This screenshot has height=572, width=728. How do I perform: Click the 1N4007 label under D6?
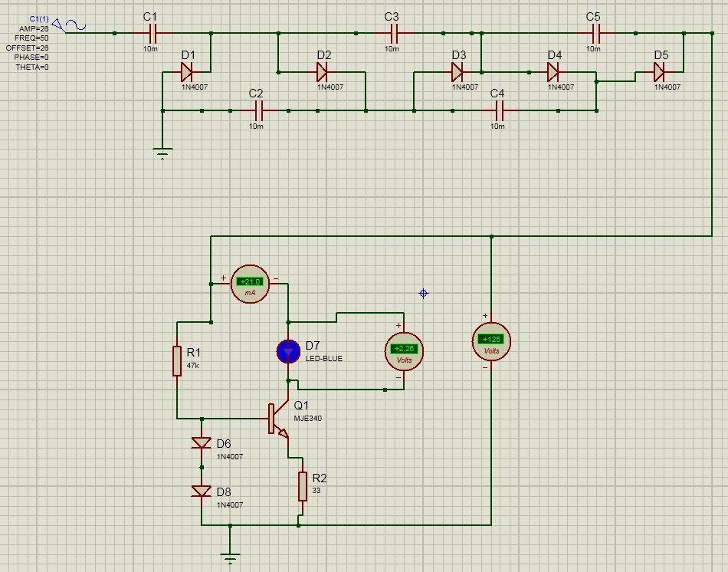(x=230, y=457)
